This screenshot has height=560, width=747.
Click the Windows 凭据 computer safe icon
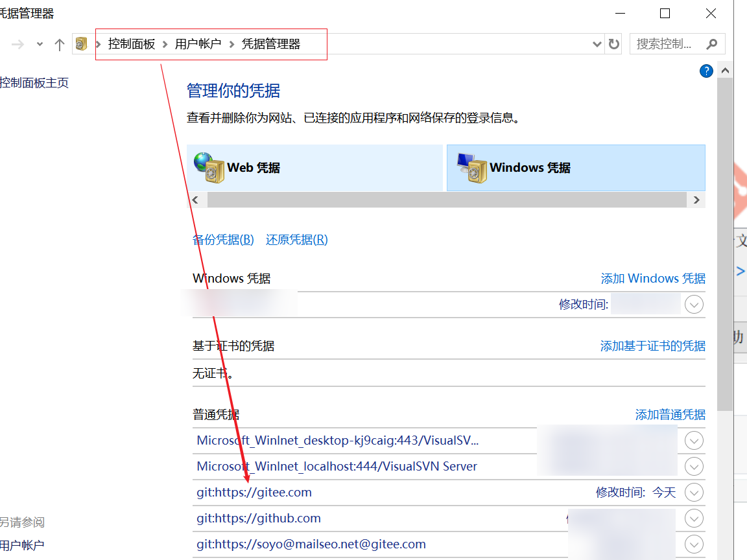point(471,168)
